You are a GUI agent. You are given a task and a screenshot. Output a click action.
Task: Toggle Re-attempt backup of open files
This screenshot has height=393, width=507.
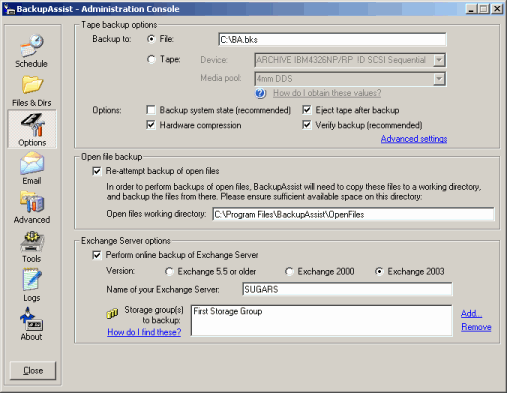97,171
